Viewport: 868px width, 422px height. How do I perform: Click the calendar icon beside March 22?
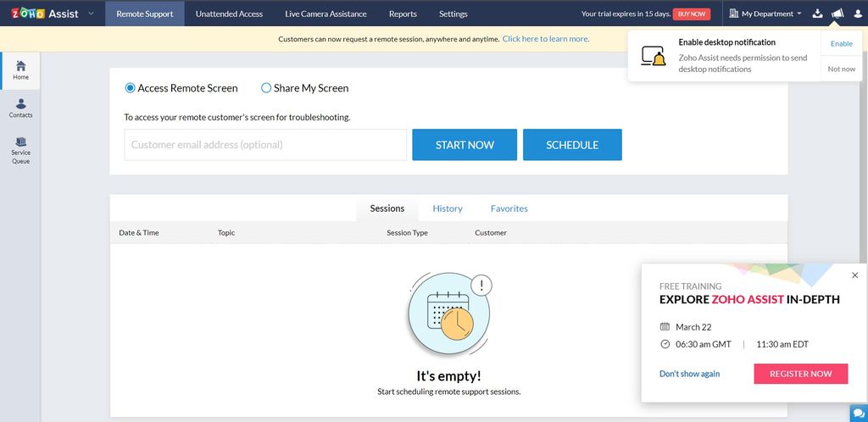[665, 327]
